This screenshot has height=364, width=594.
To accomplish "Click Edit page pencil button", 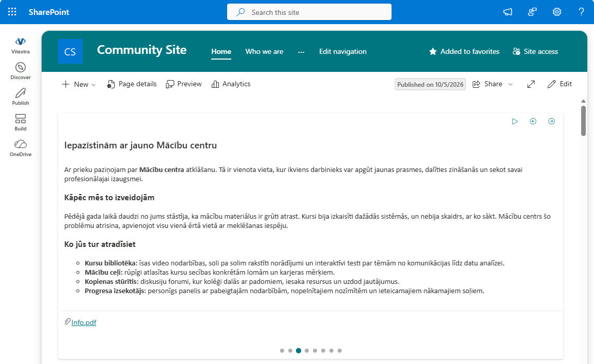I will tap(560, 84).
